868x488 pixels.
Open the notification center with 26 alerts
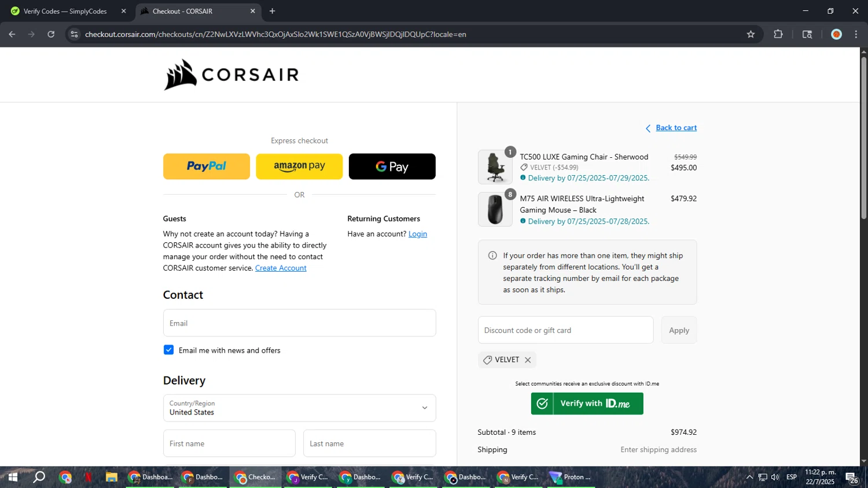point(852,478)
